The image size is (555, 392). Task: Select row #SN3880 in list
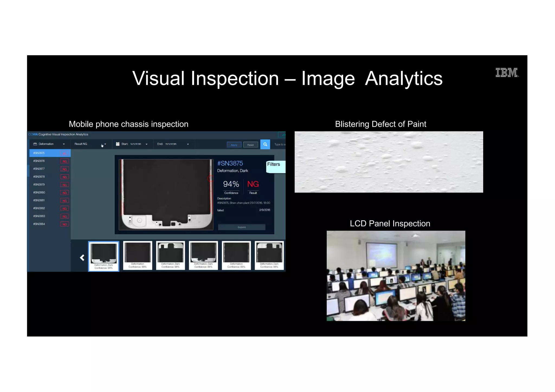(x=50, y=192)
